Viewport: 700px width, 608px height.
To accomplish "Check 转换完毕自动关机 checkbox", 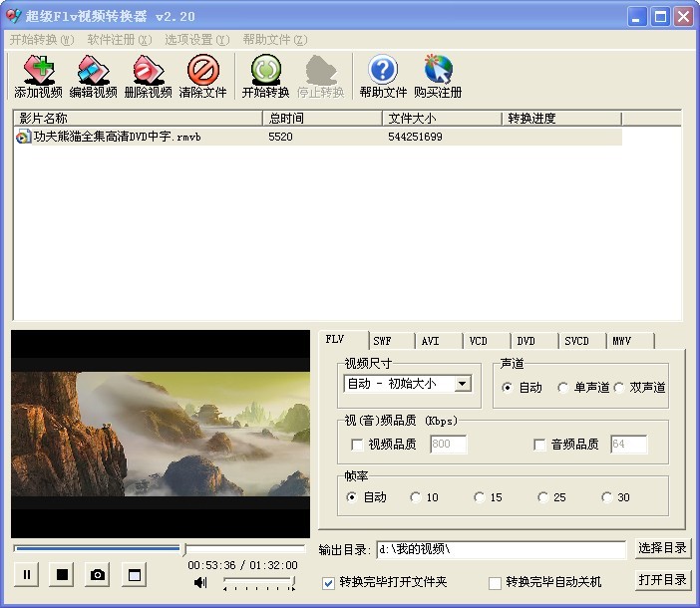I will click(x=495, y=583).
